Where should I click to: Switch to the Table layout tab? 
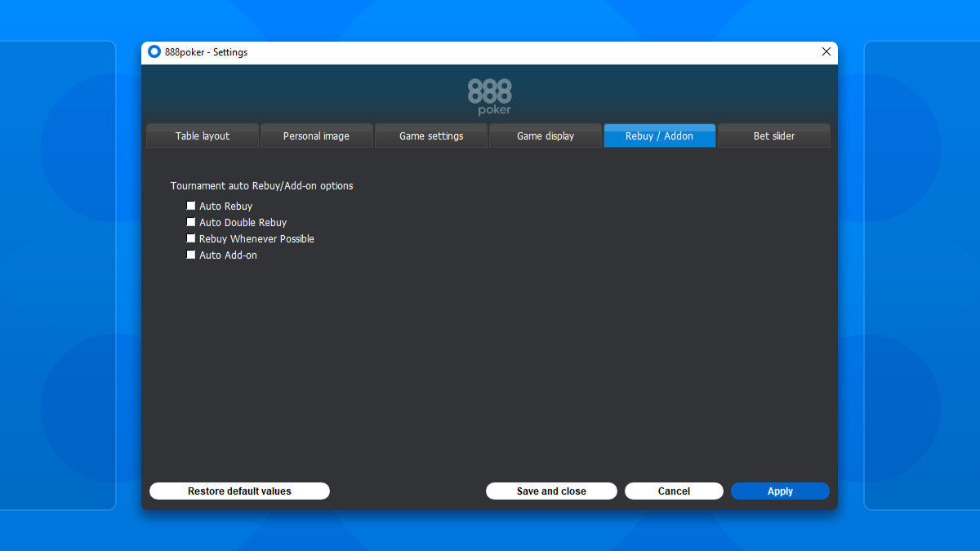[x=202, y=136]
